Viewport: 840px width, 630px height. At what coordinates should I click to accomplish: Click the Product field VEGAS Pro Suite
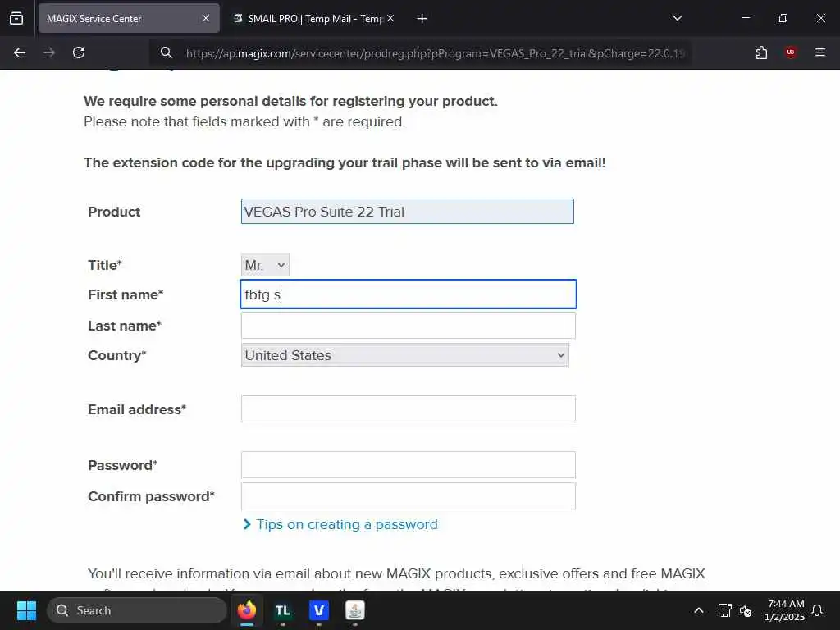click(407, 212)
